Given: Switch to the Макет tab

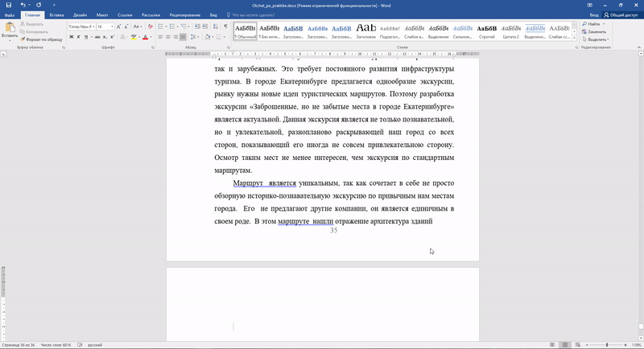Looking at the screenshot, I should [x=102, y=15].
